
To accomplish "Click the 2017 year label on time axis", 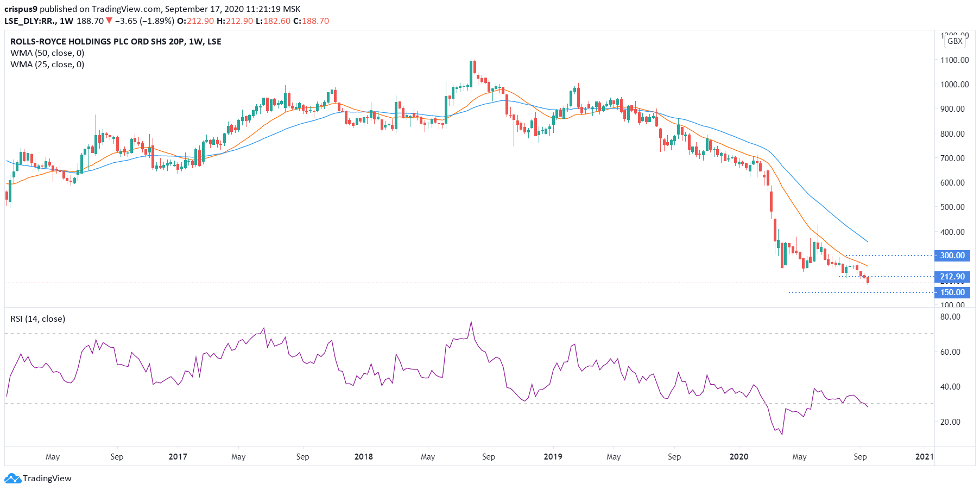I will (178, 457).
